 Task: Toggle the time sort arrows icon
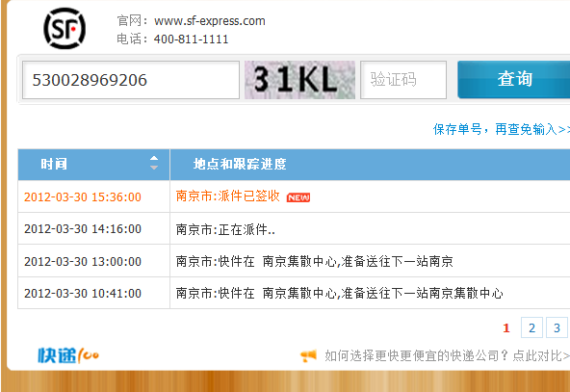[x=154, y=163]
